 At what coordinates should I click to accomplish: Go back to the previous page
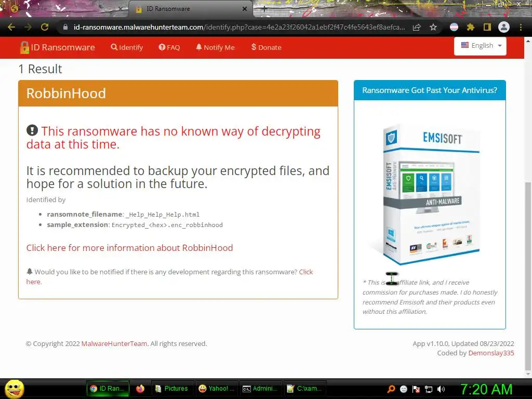pos(11,27)
